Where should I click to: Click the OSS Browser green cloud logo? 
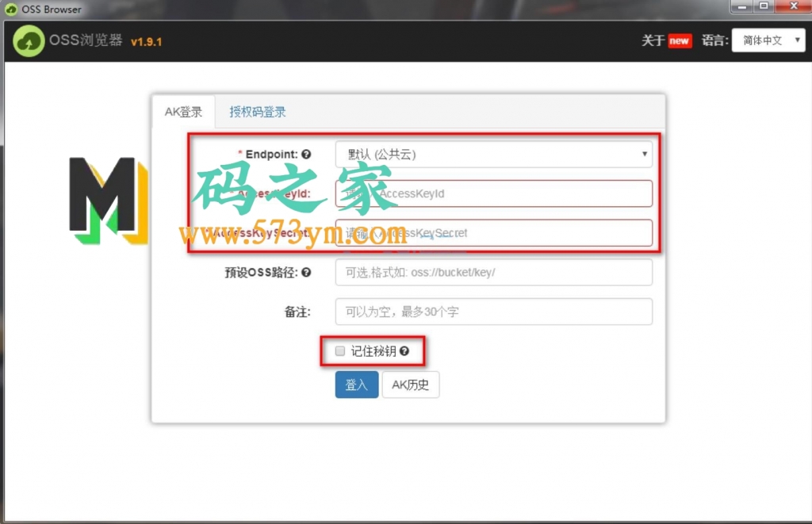tap(29, 41)
